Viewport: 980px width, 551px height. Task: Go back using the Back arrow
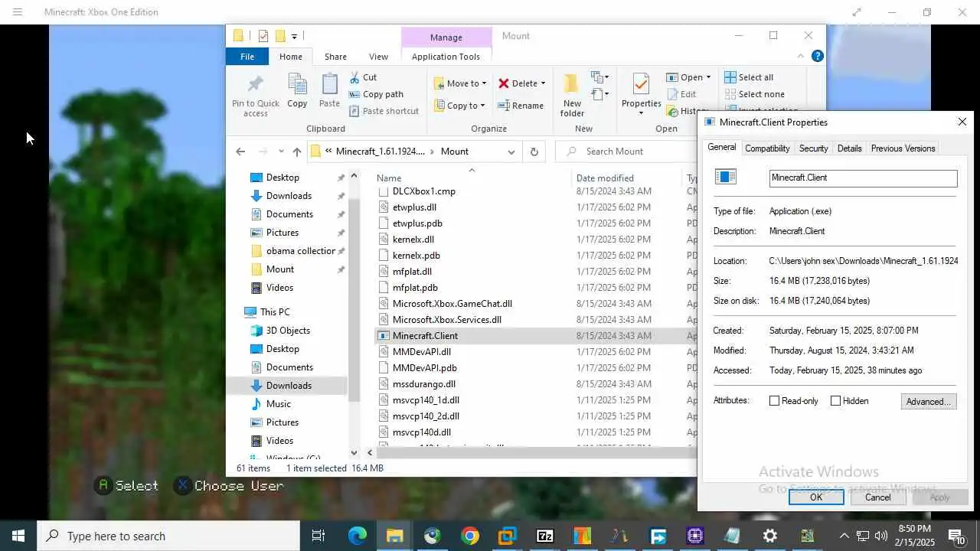point(240,152)
